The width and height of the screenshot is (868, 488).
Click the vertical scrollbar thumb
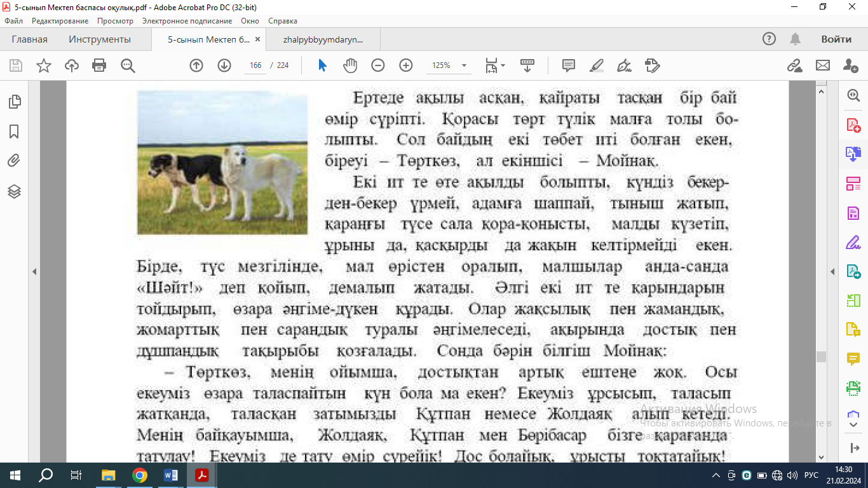pyautogui.click(x=821, y=356)
